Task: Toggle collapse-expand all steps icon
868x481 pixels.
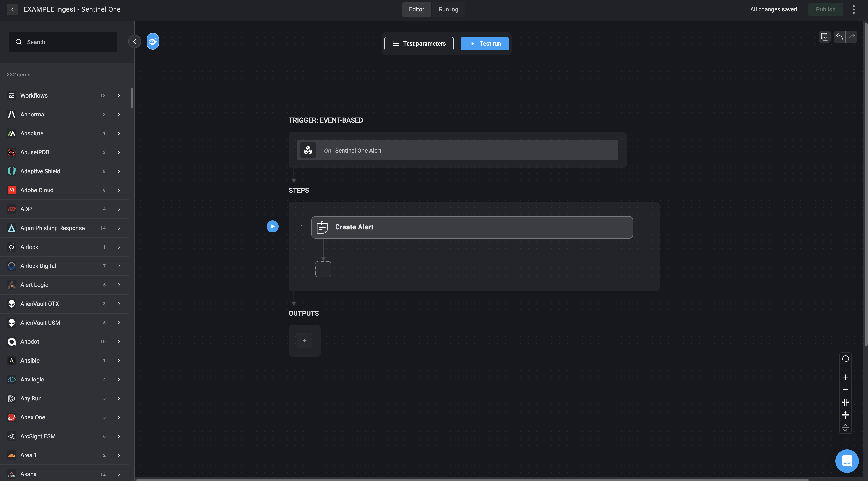Action: (845, 428)
